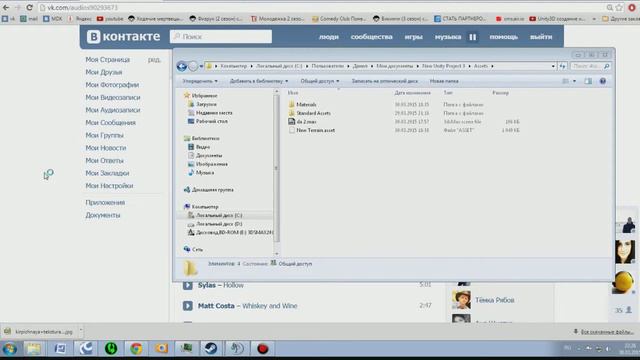640x360 pixels.
Task: Select Загрузки in navigation pane
Action: coord(206,104)
